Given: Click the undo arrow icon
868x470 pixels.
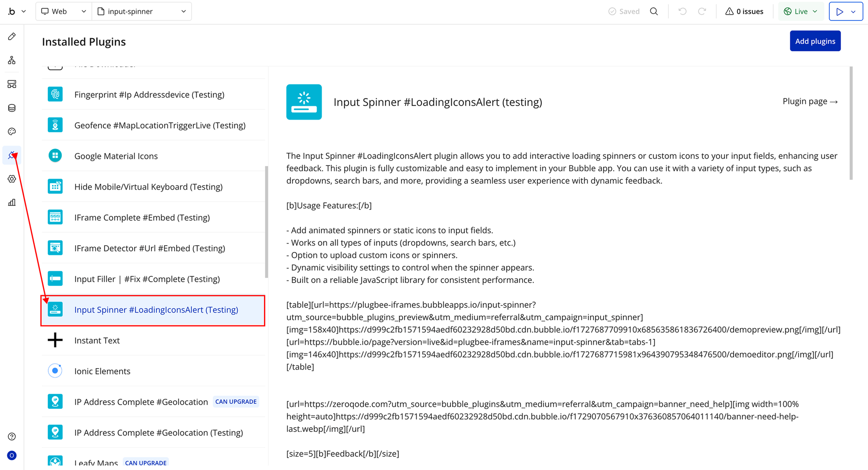Looking at the screenshot, I should coord(682,11).
